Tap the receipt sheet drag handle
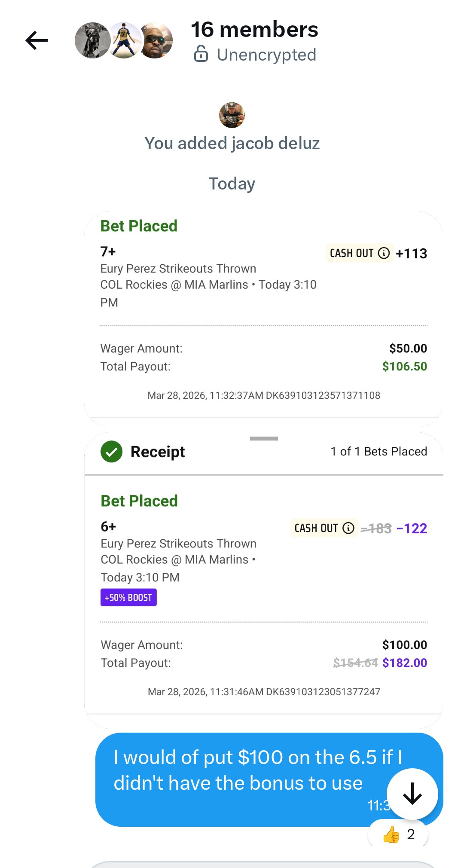Viewport: 464px width, 868px height. [264, 439]
